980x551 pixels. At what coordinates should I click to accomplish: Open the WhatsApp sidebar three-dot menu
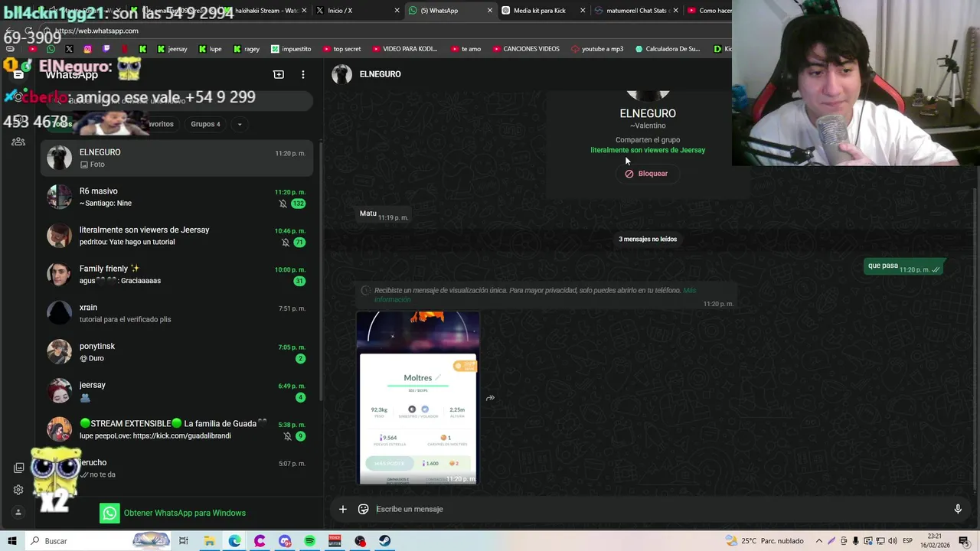303,74
